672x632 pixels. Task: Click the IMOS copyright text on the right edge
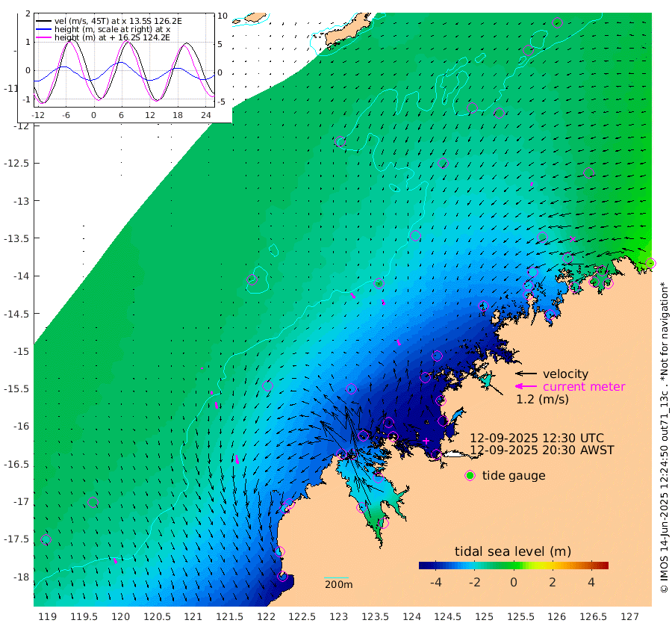[x=665, y=437]
